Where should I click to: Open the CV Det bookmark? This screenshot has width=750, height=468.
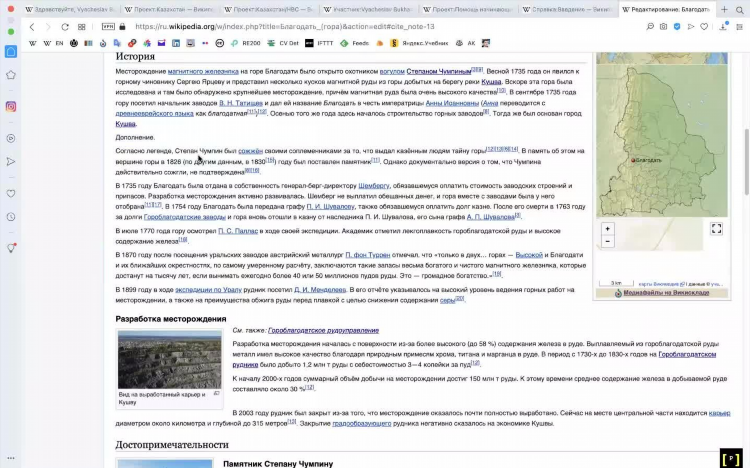pyautogui.click(x=283, y=43)
